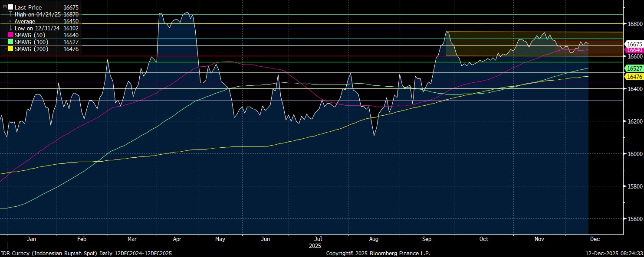Image resolution: width=644 pixels, height=257 pixels.
Task: Click the Average marker icon in legend
Action: (10, 21)
